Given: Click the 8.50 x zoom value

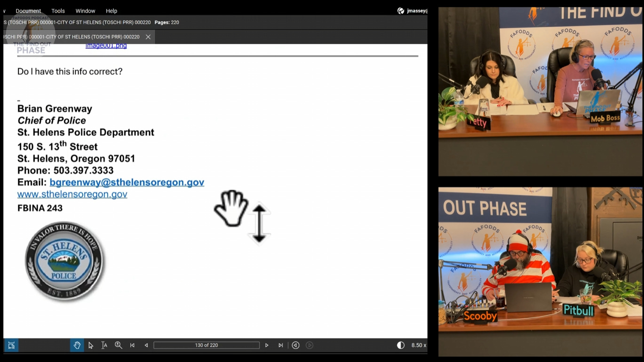Looking at the screenshot, I should pos(419,345).
